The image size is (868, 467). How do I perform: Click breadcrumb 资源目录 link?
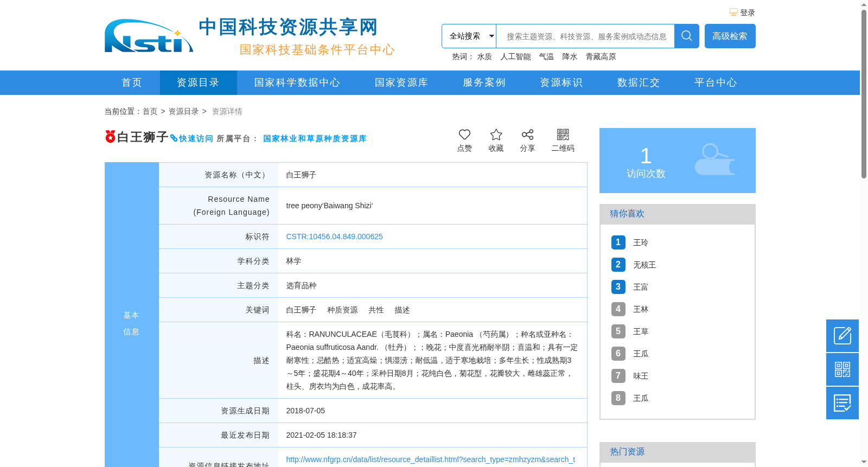[x=183, y=111]
